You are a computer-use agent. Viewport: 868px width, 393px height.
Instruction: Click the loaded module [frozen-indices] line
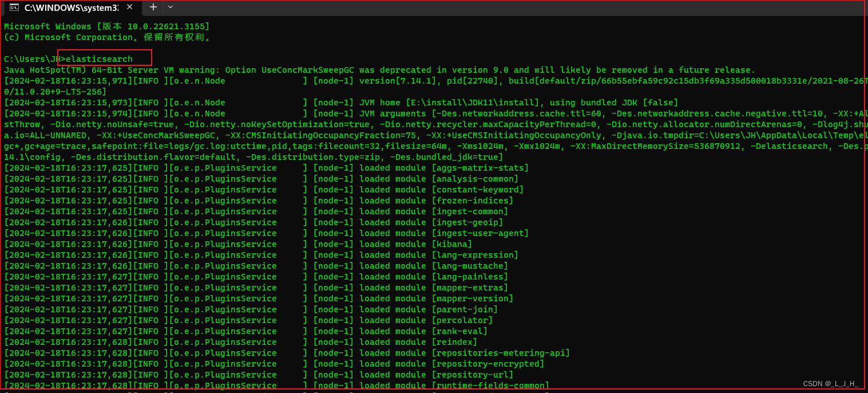coord(259,201)
